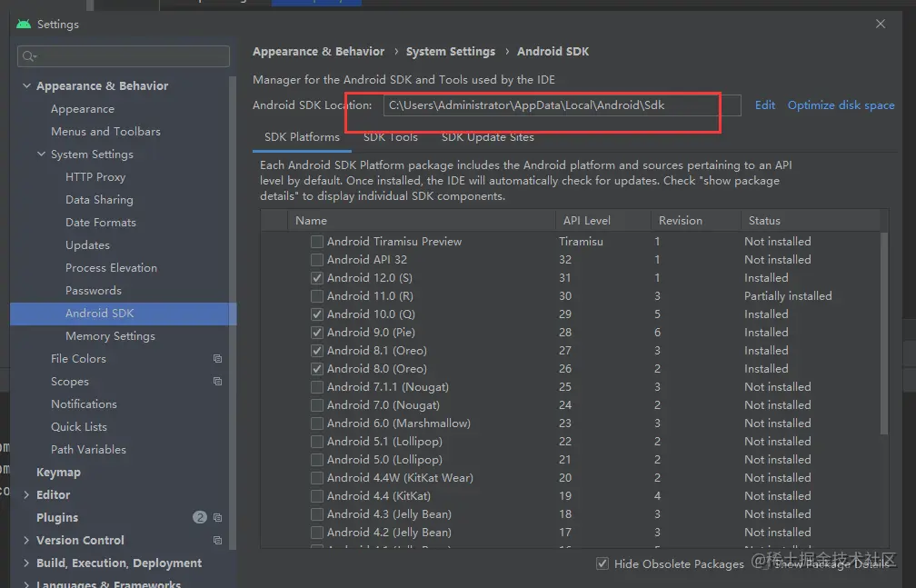Viewport: 916px width, 588px height.
Task: Select Path Variables settings
Action: (88, 450)
